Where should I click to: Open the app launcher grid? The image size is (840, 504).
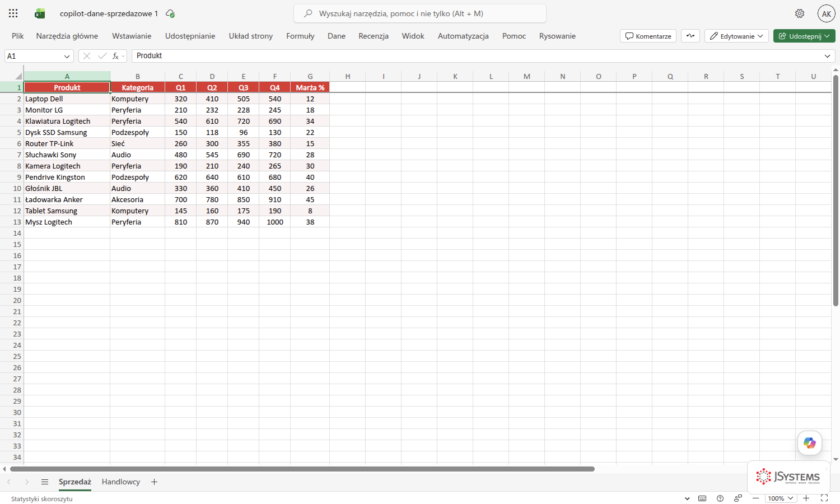[x=13, y=13]
